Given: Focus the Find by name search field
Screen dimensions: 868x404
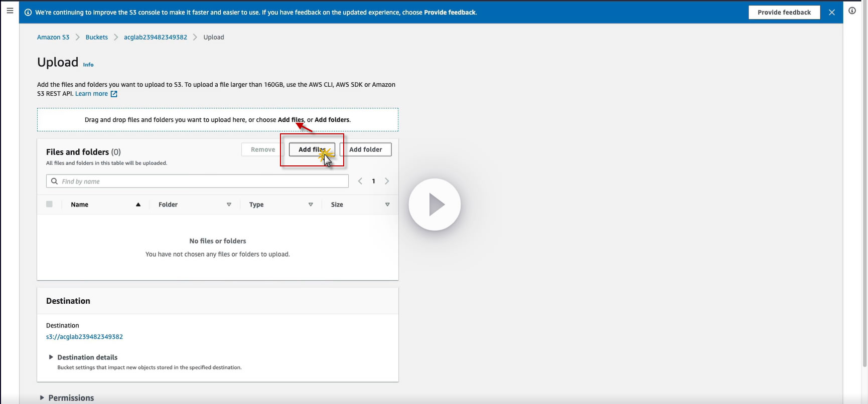Looking at the screenshot, I should pos(197,181).
